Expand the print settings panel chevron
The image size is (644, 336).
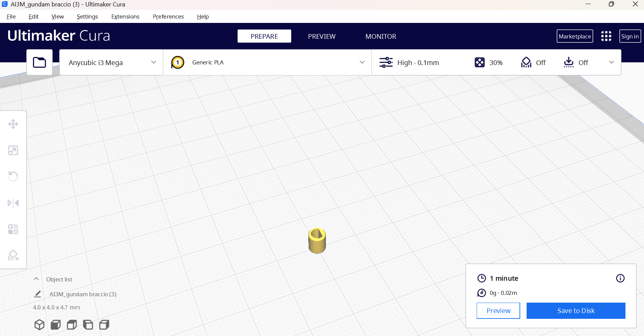point(611,62)
